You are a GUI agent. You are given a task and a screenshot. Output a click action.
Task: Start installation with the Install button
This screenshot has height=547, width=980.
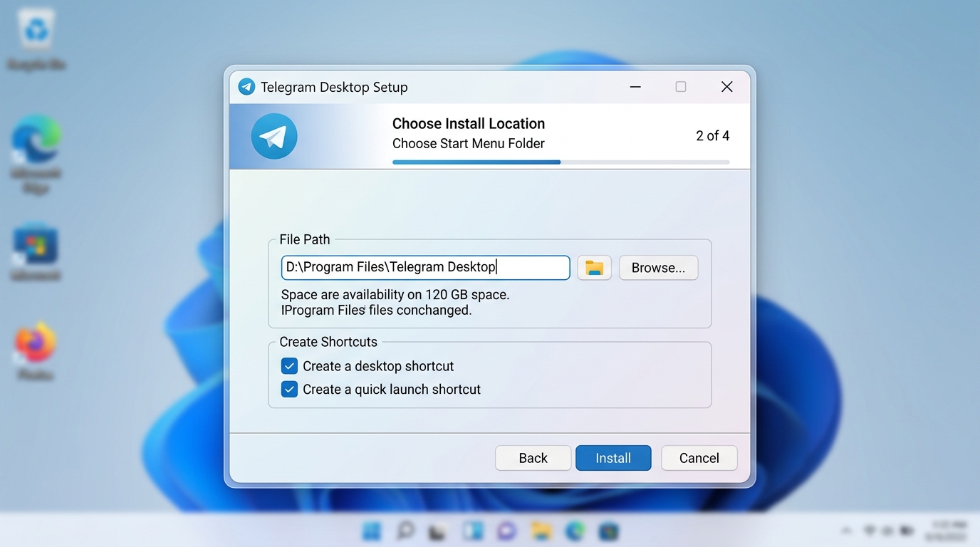click(x=613, y=458)
